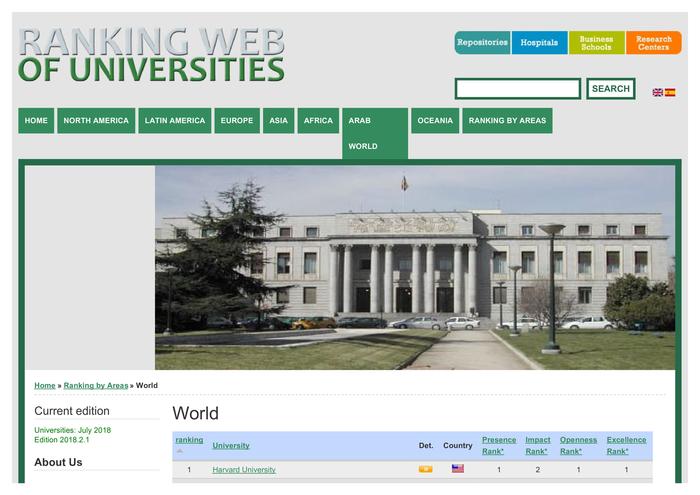Open the Hospitals tab
Image resolution: width=700 pixels, height=495 pixels.
click(x=539, y=43)
